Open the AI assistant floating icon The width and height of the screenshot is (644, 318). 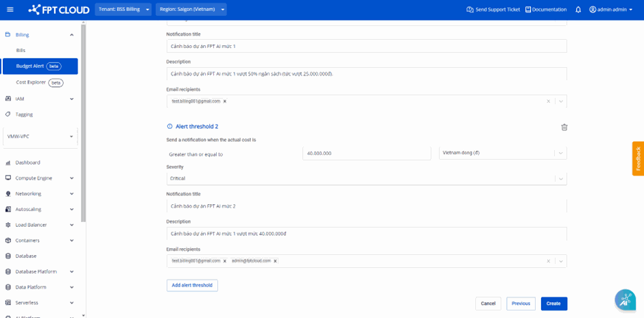coord(625,300)
